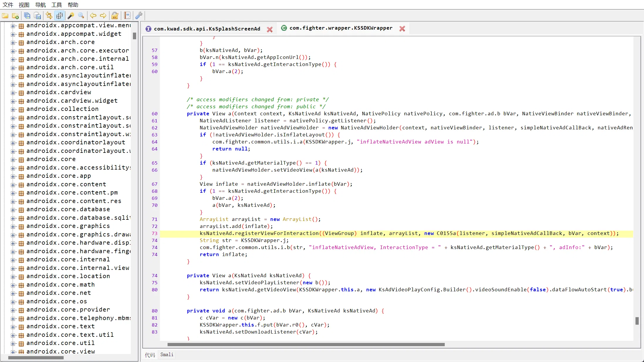644x362 pixels.
Task: Expand the androidx.cardview package
Action: 13,93
